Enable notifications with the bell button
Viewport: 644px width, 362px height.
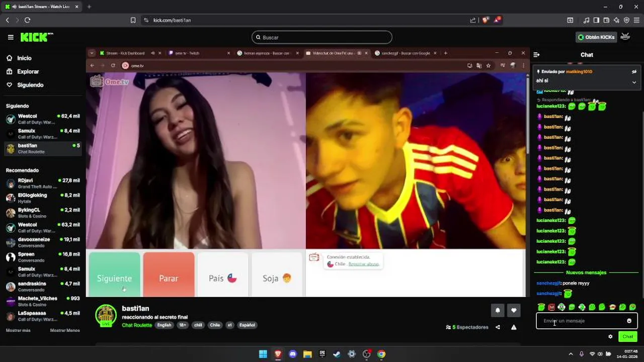[x=498, y=310]
